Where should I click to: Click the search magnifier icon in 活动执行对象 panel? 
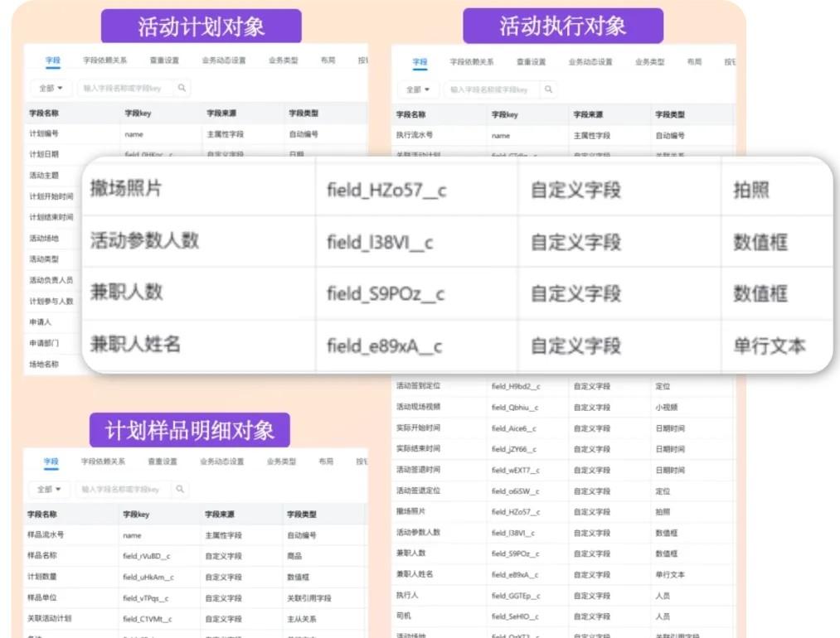pyautogui.click(x=547, y=89)
